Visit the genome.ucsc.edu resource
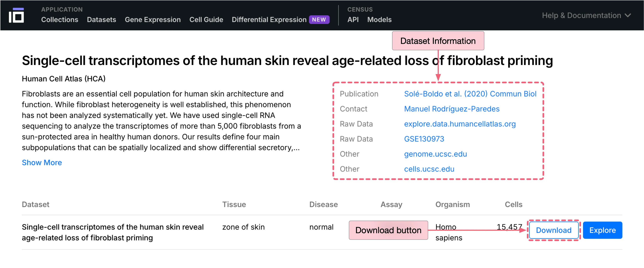 click(x=435, y=154)
